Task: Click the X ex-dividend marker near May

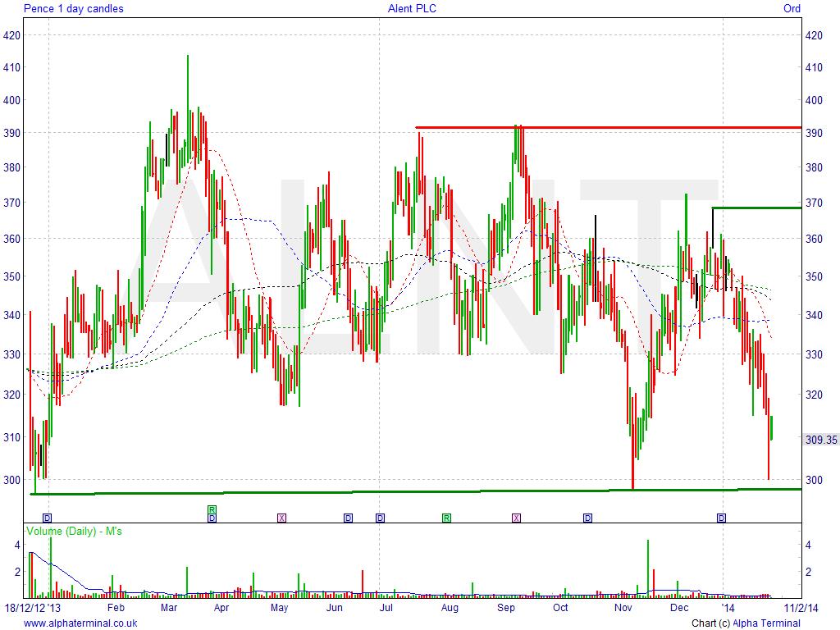Action: pos(282,518)
